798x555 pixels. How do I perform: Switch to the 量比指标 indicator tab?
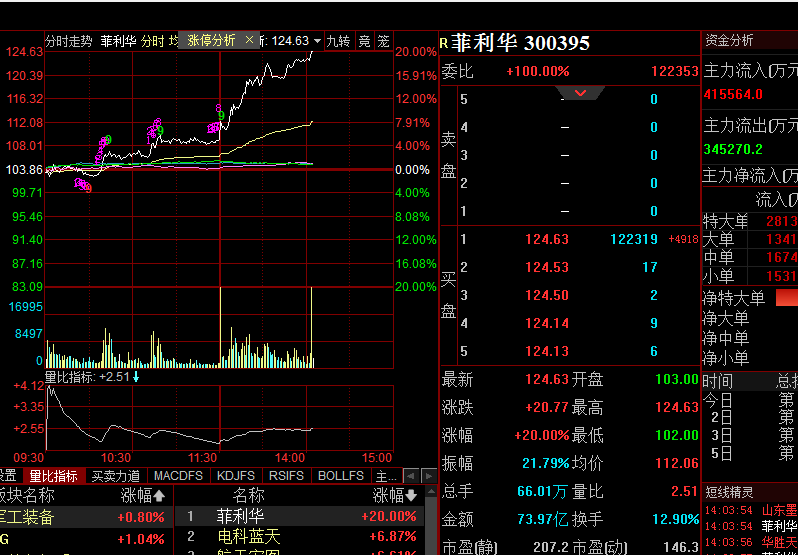click(53, 476)
